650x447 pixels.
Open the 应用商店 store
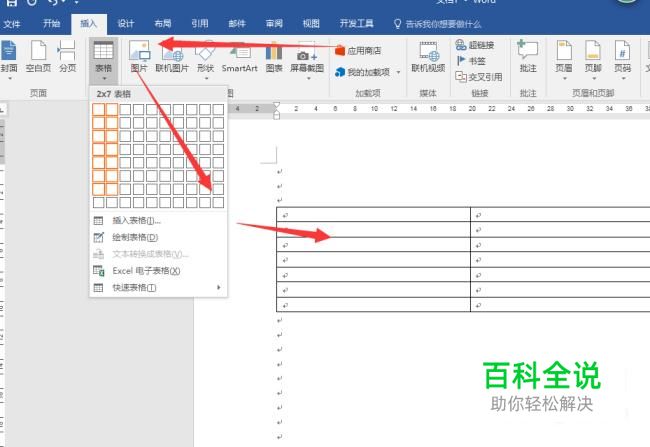pos(358,51)
